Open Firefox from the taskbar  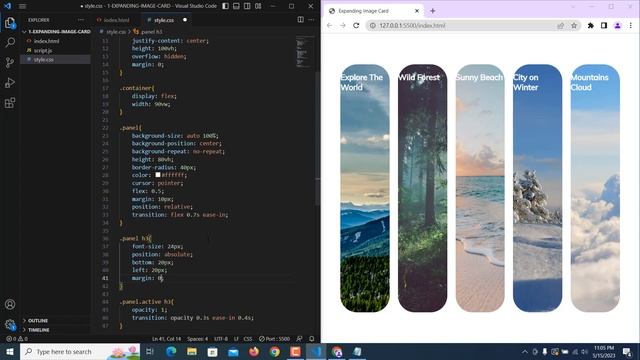pos(254,351)
